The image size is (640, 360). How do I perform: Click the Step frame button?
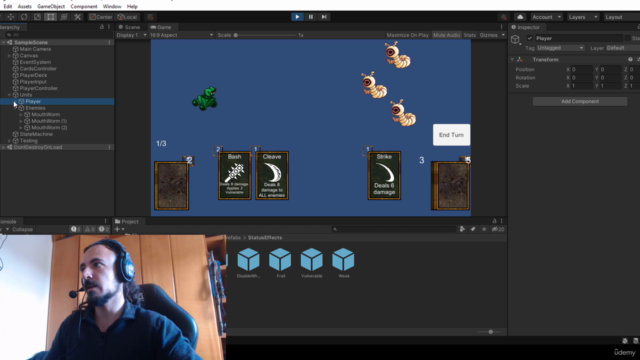coord(324,17)
